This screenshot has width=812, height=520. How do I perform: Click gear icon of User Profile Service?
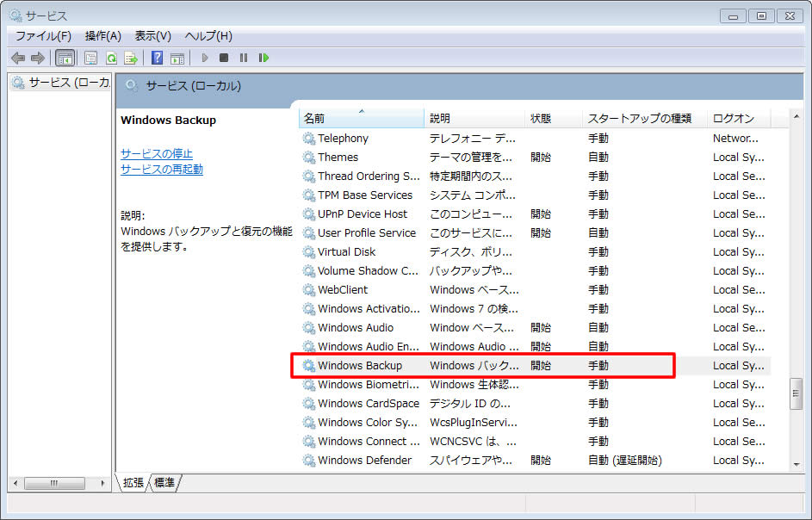pyautogui.click(x=309, y=233)
